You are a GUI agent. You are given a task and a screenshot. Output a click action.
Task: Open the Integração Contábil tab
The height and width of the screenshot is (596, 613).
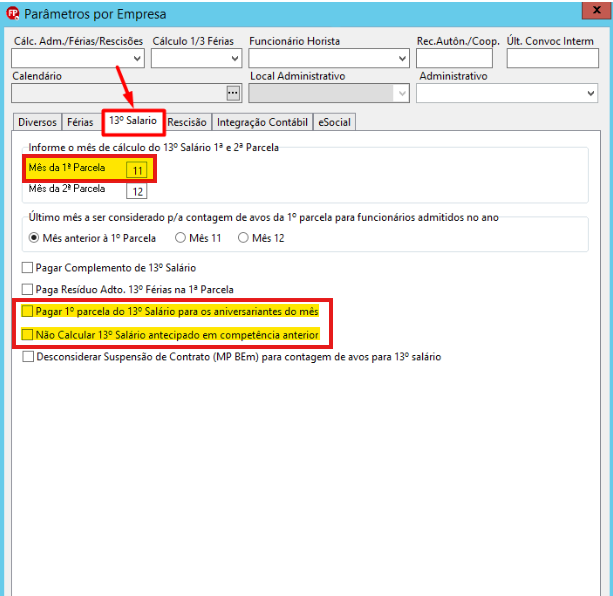pyautogui.click(x=262, y=122)
